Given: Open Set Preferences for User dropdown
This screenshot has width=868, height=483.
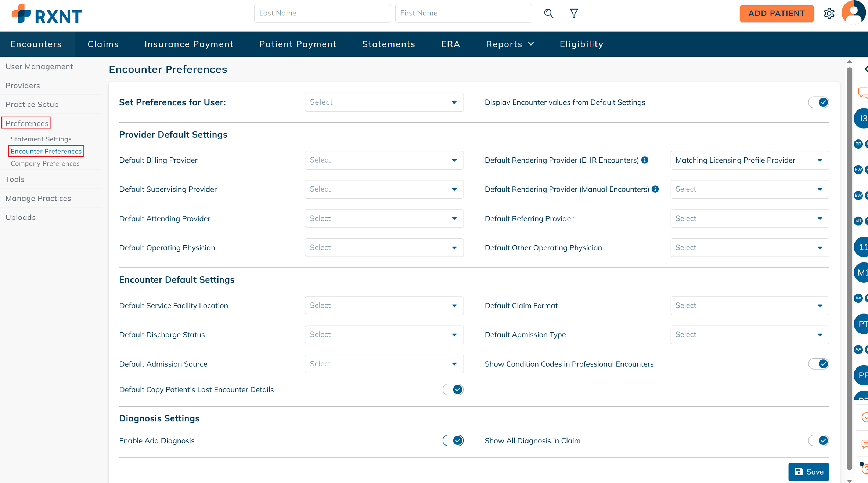Looking at the screenshot, I should pyautogui.click(x=384, y=102).
